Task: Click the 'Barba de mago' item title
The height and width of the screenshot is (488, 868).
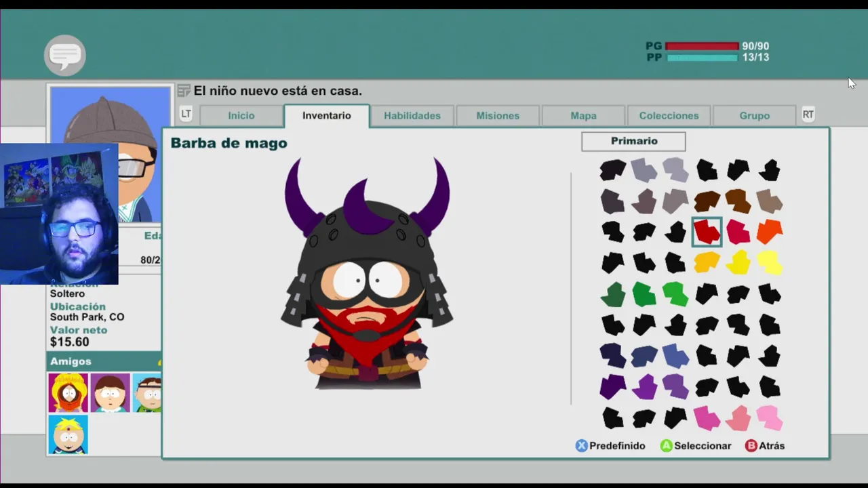Action: [229, 143]
